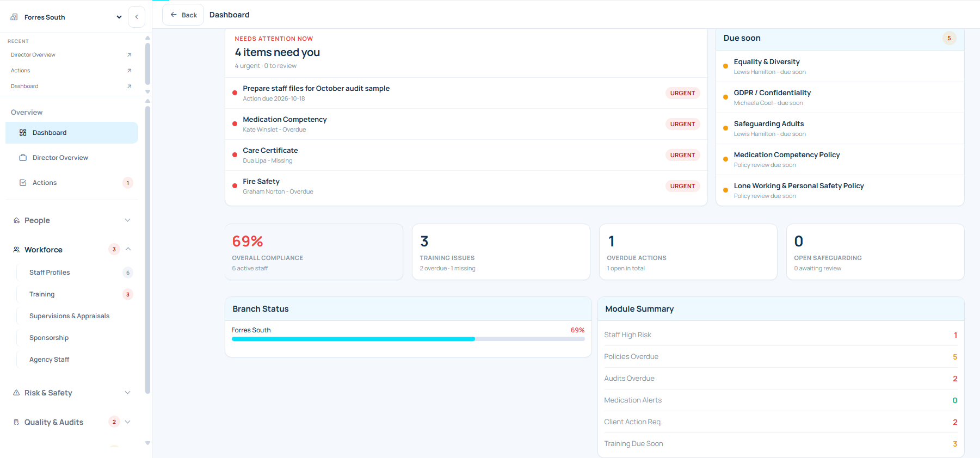Expand the People section

pos(72,220)
